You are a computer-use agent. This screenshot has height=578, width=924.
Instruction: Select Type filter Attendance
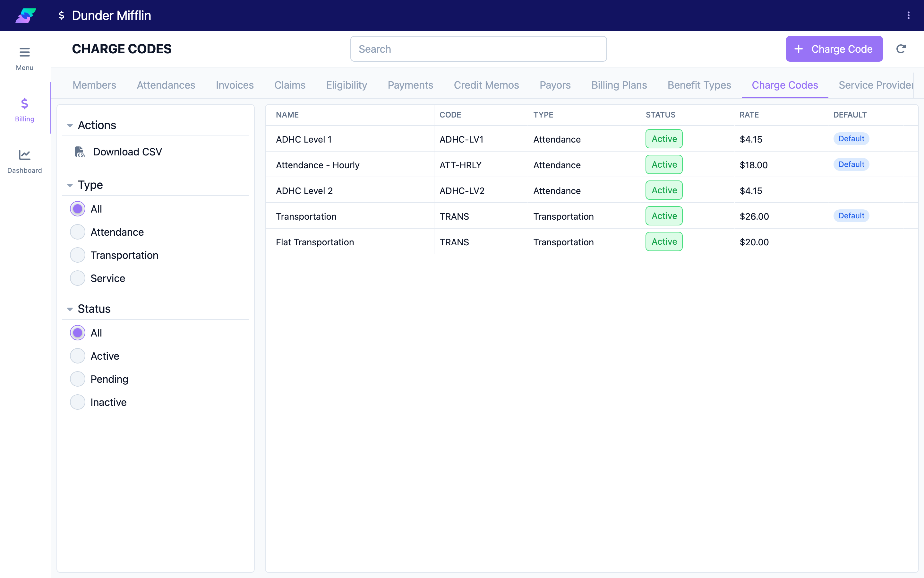78,232
